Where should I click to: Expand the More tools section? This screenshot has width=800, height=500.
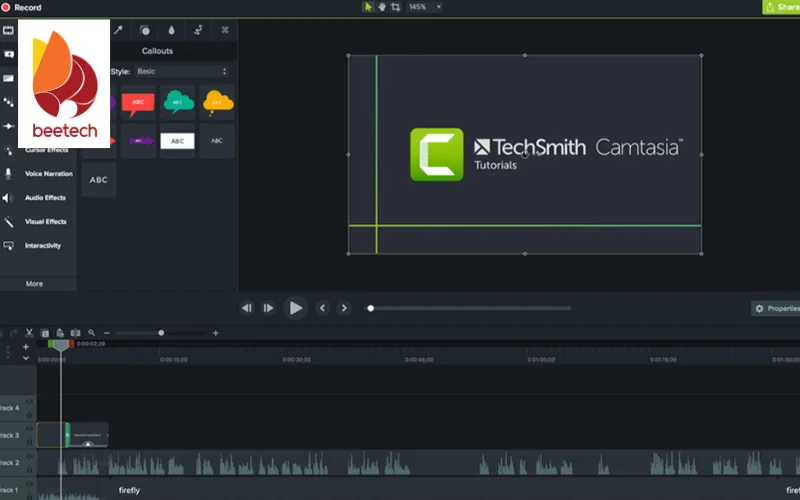tap(34, 284)
